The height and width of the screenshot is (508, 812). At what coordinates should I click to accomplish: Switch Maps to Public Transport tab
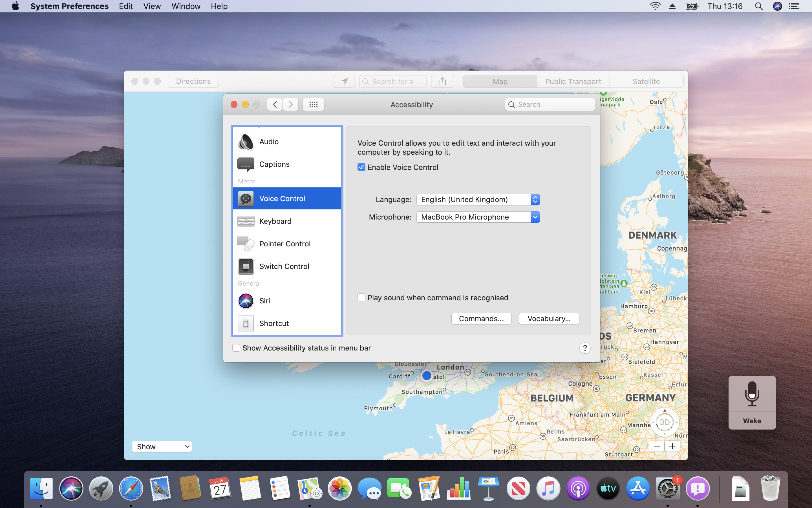pos(573,82)
